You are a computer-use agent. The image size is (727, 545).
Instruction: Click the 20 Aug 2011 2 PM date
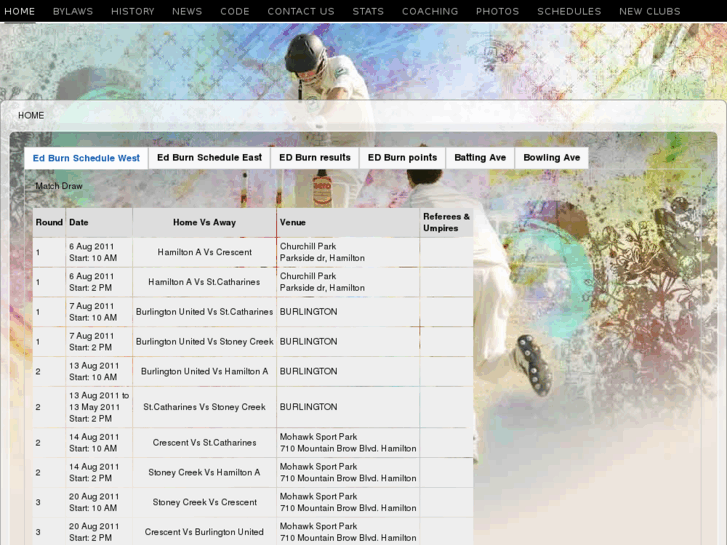tap(94, 532)
